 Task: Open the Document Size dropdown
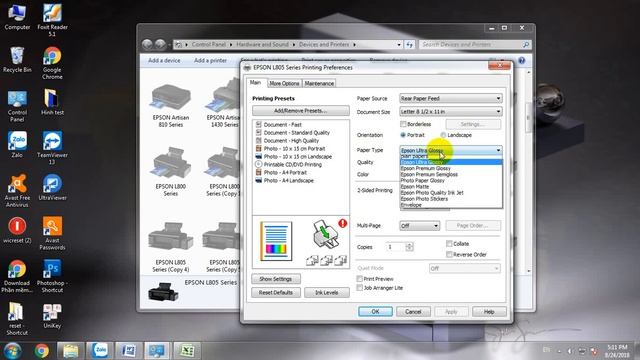451,111
